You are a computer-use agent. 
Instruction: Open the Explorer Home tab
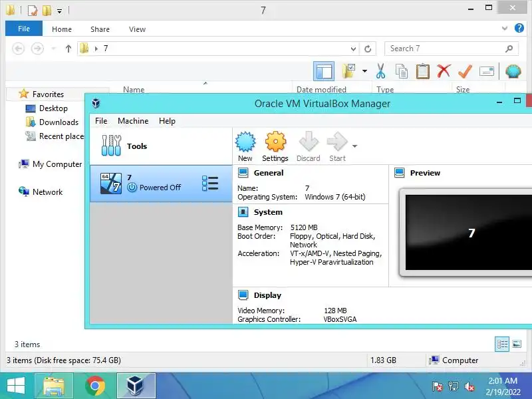tap(62, 29)
